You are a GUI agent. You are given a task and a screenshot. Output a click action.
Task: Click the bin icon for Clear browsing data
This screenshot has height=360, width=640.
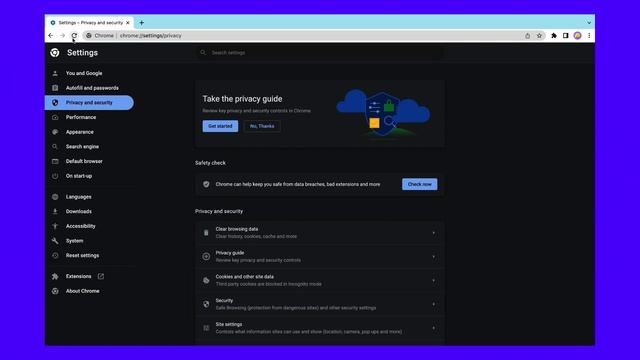(x=206, y=233)
